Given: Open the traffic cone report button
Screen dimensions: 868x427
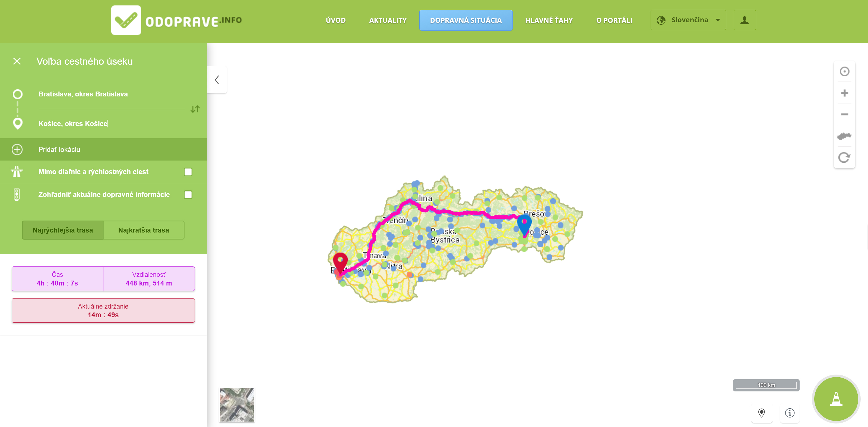Looking at the screenshot, I should [x=836, y=399].
